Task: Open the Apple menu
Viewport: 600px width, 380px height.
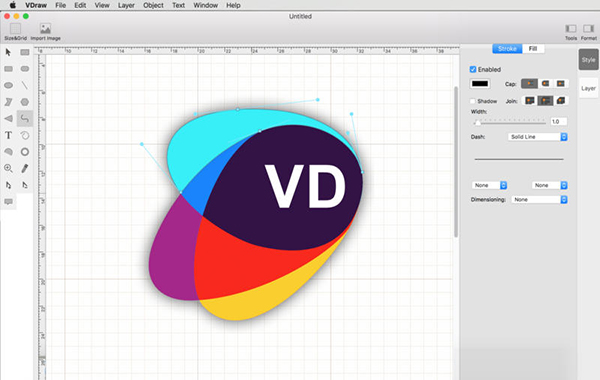Action: [x=13, y=5]
